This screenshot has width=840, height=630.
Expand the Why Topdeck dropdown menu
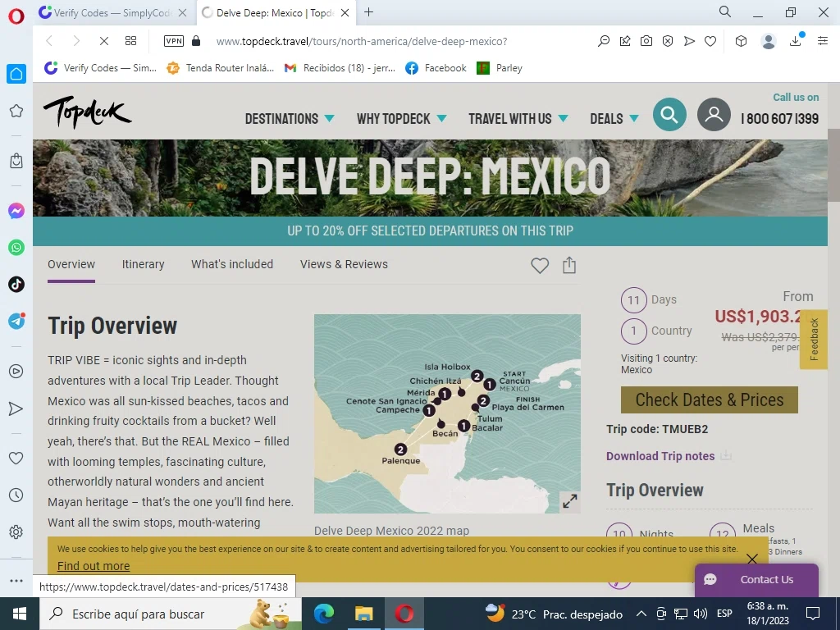tap(401, 119)
